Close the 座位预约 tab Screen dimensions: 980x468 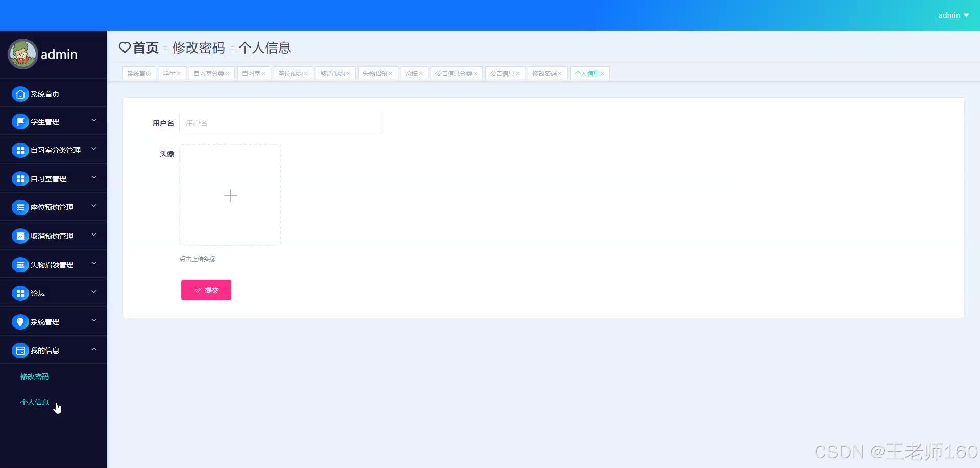[306, 74]
